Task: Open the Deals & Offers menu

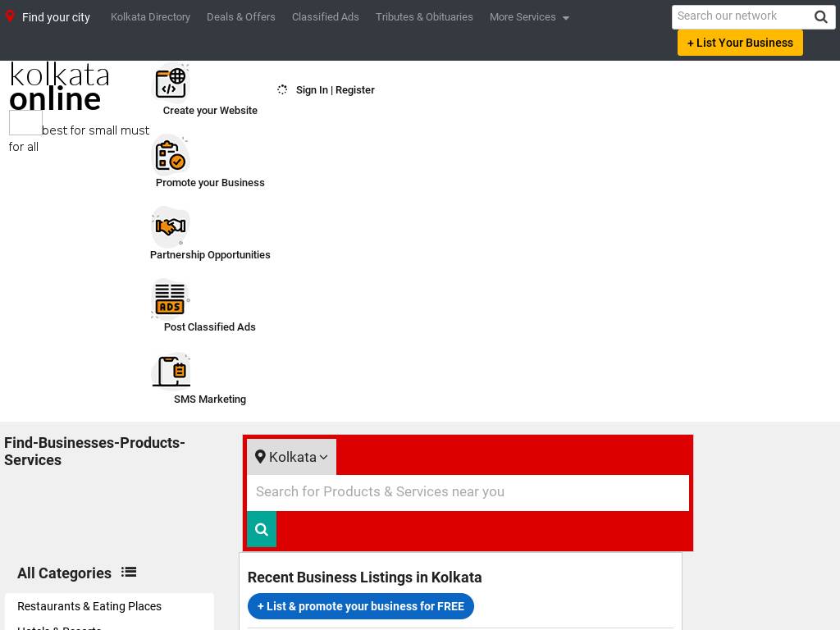Action: pyautogui.click(x=240, y=17)
